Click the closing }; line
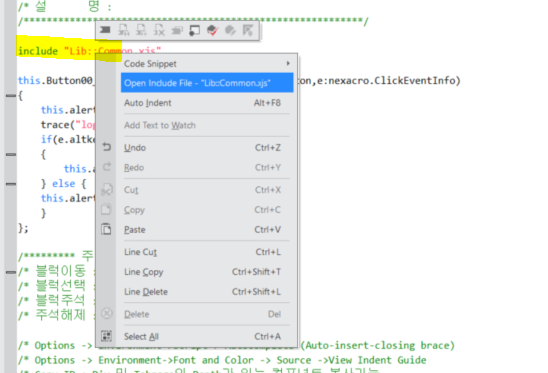 [x=23, y=228]
